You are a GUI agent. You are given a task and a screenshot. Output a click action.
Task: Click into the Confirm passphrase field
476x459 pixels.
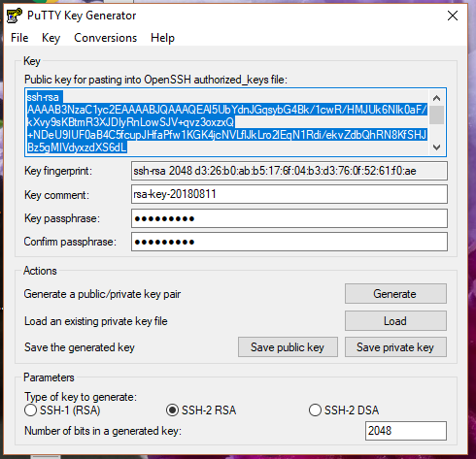pos(289,242)
